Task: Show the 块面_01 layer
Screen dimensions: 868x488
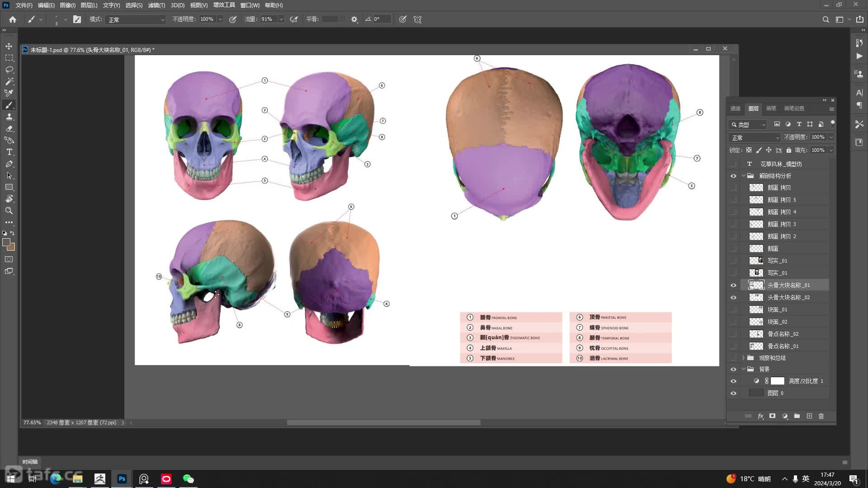Action: (733, 310)
